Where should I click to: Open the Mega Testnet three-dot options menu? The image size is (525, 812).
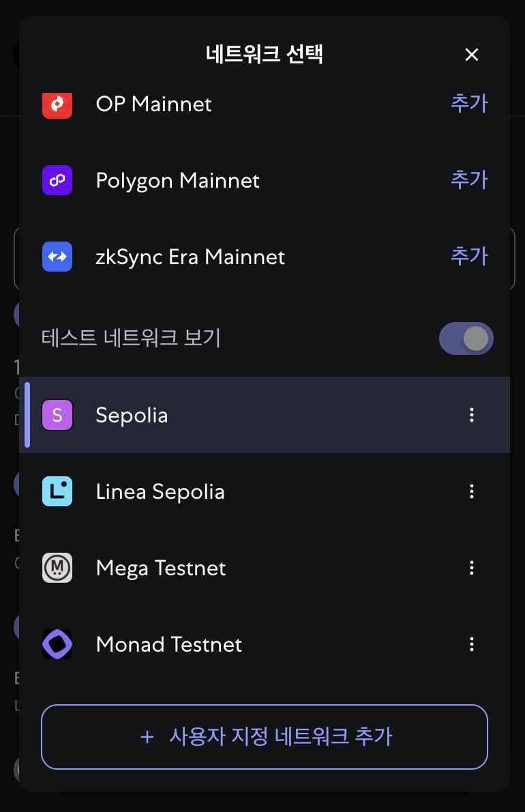(472, 568)
